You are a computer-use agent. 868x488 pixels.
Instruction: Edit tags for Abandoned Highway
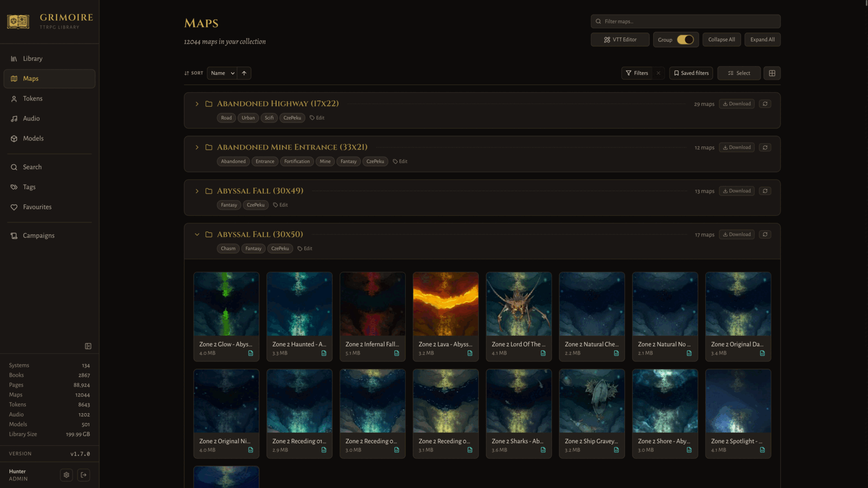coord(317,118)
